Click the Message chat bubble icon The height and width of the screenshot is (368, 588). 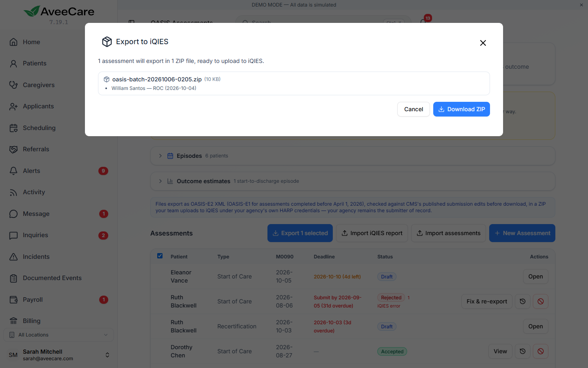(x=13, y=214)
